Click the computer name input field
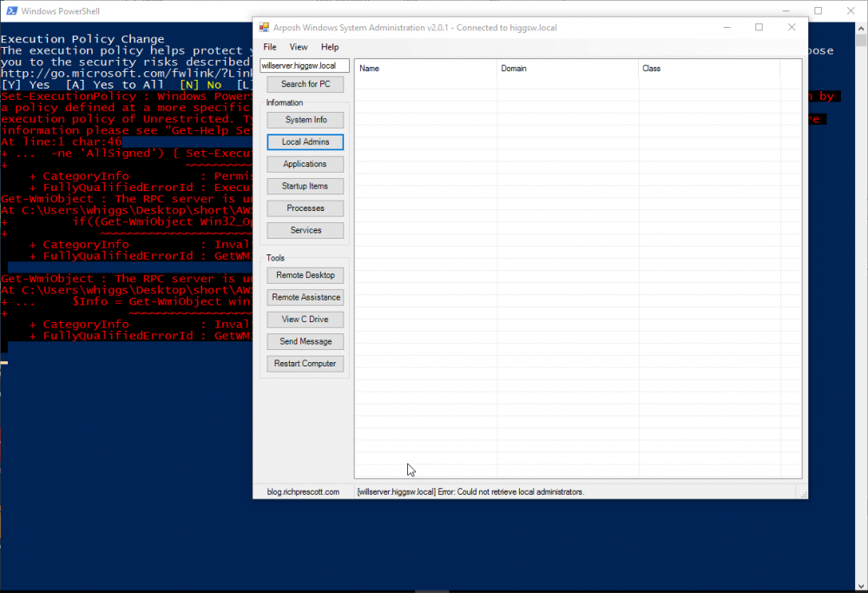This screenshot has width=868, height=593. (x=305, y=65)
